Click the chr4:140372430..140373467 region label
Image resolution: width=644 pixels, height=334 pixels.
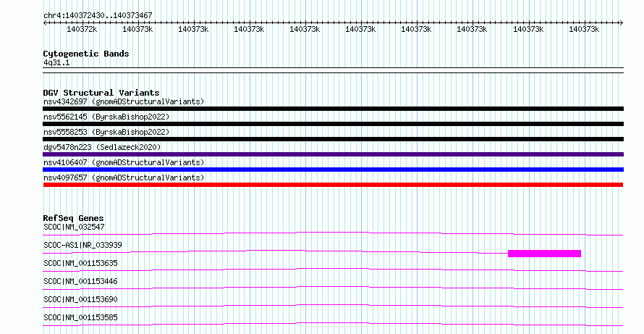pyautogui.click(x=98, y=15)
